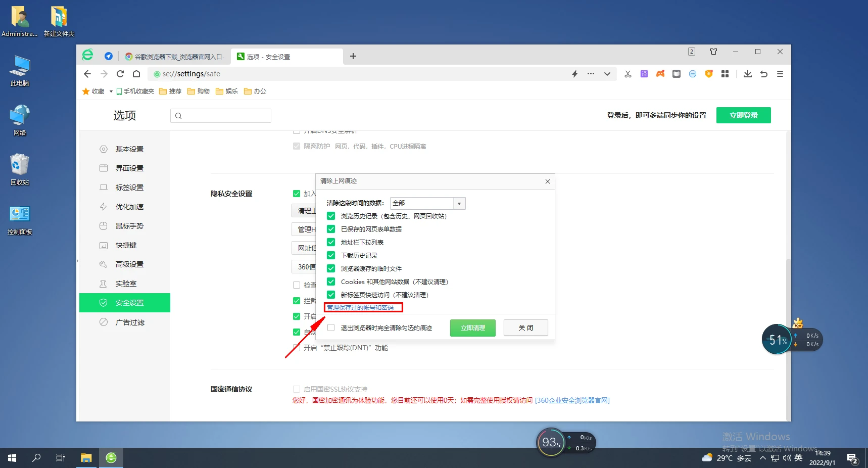
Task: Uncheck 浏览历史记录 checkbox
Action: [331, 216]
